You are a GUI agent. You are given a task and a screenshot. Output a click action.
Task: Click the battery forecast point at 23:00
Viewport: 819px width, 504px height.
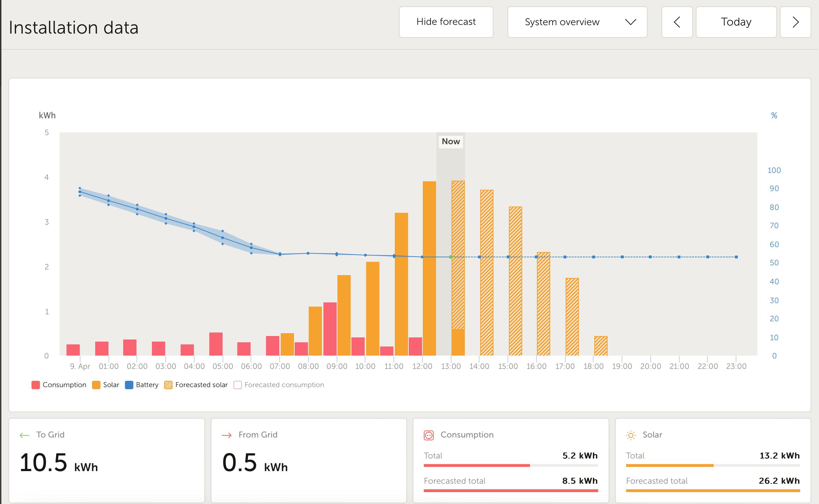[x=736, y=257]
